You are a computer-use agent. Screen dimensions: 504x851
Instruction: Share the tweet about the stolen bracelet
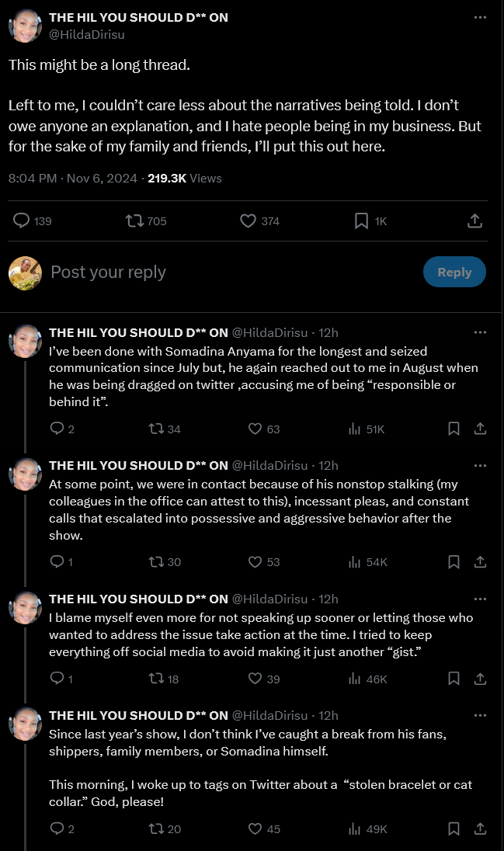(x=480, y=828)
